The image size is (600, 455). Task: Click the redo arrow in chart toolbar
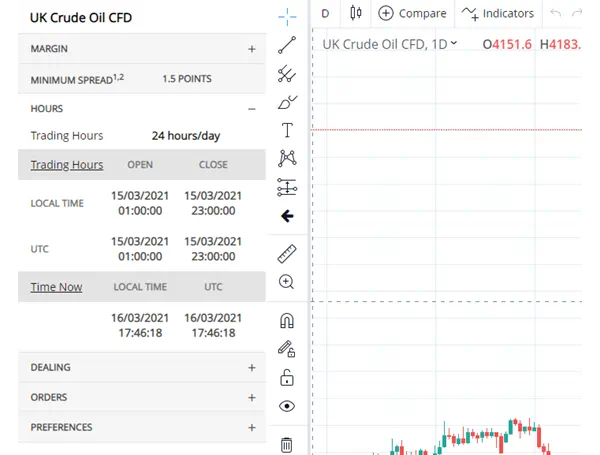click(x=576, y=13)
